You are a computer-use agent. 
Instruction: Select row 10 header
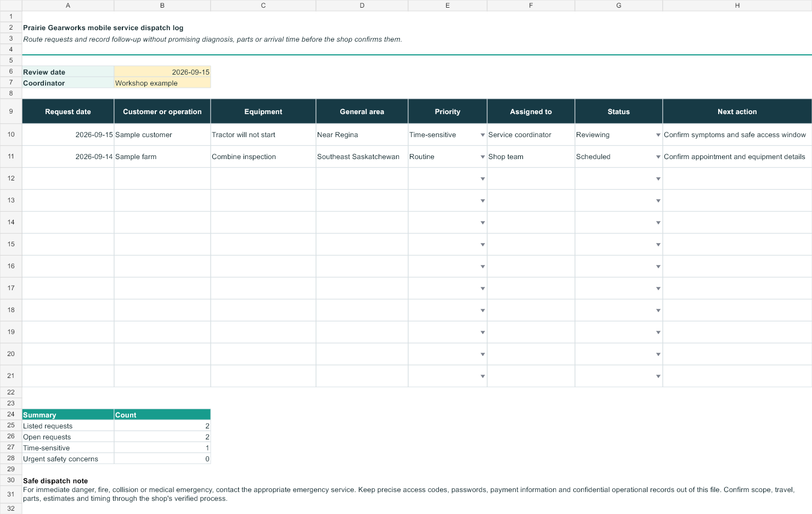pos(11,134)
